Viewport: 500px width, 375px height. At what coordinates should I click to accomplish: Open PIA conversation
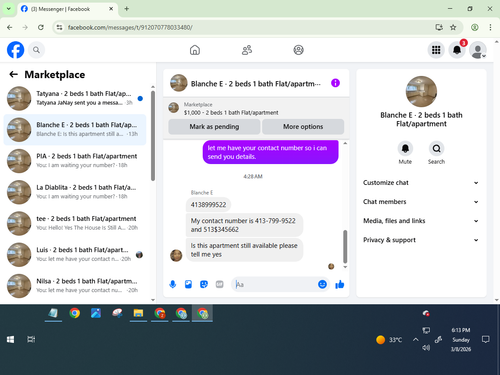coord(75,161)
